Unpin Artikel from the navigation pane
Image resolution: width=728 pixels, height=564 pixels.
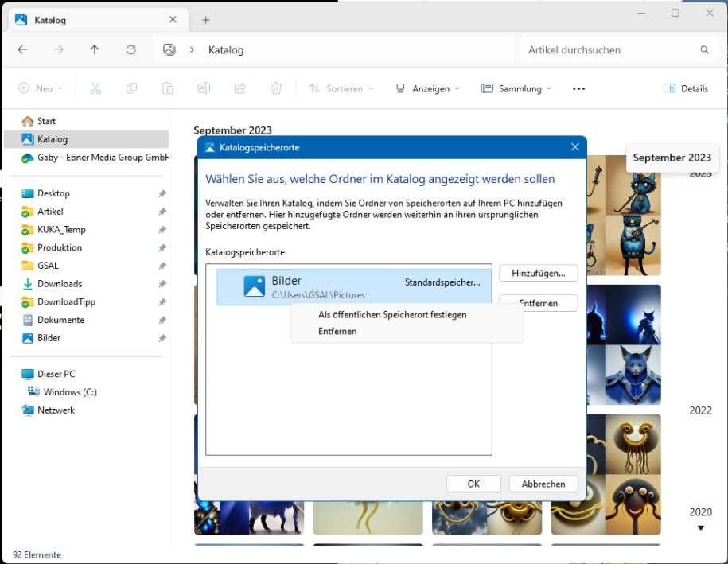162,211
